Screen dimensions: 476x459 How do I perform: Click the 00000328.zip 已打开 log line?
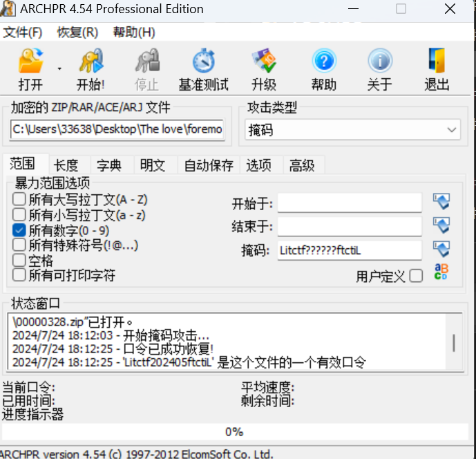pos(73,322)
